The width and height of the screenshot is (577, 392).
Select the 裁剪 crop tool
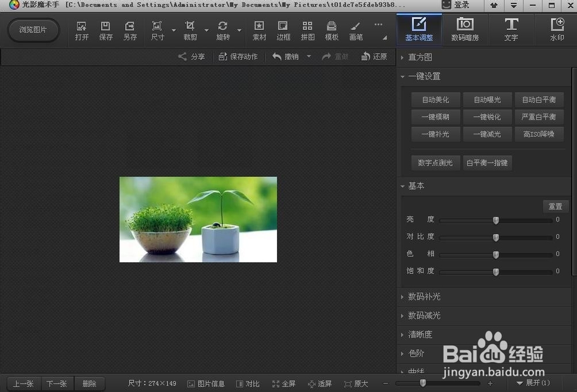190,31
